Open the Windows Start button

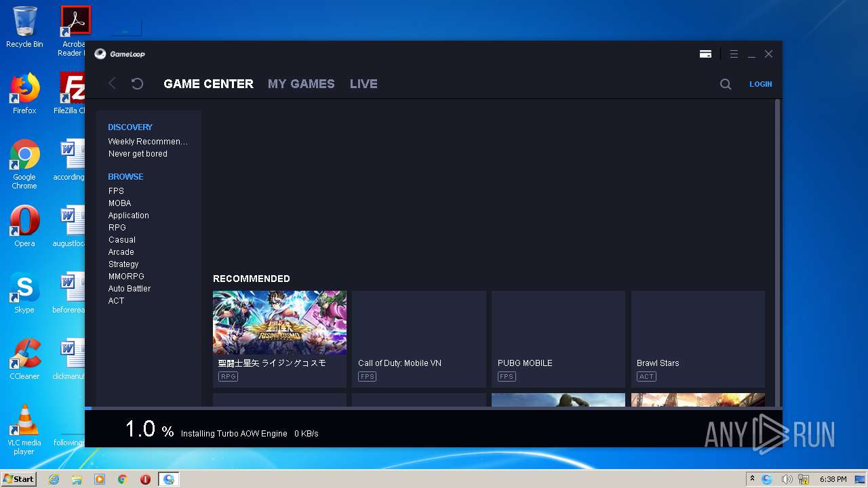click(18, 479)
